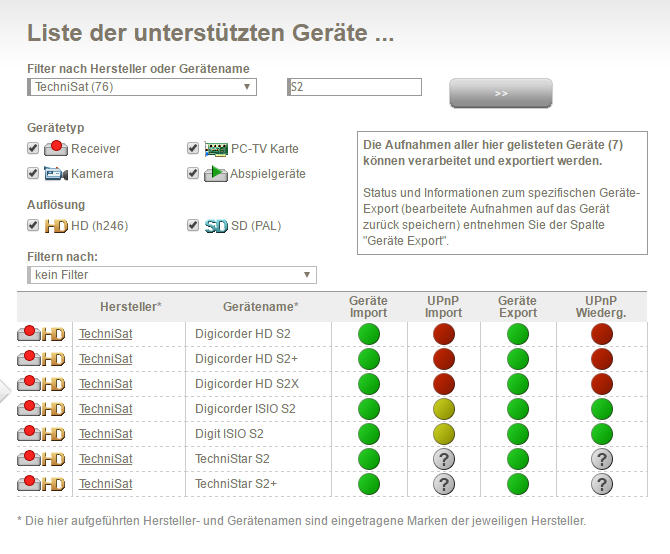Viewport: 670px width, 554px height.
Task: Click red UPnP Import status for Digicorder HD S2
Action: click(444, 334)
